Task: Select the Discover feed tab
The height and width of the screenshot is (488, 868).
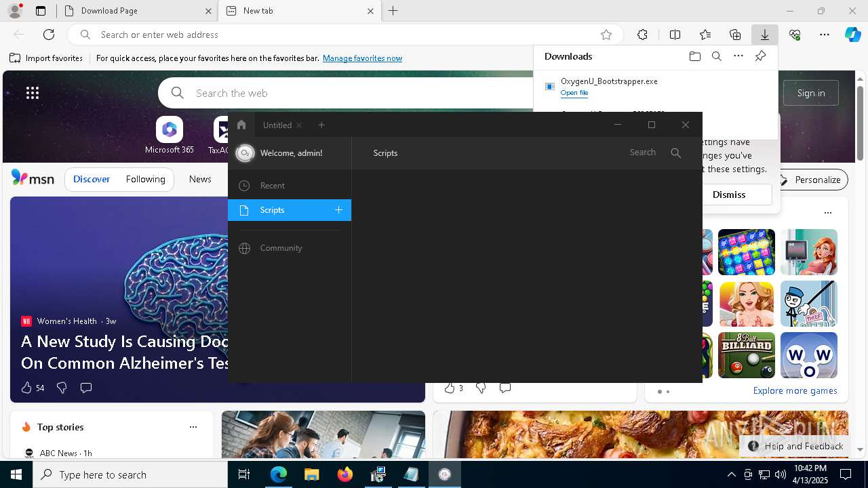Action: tap(92, 180)
